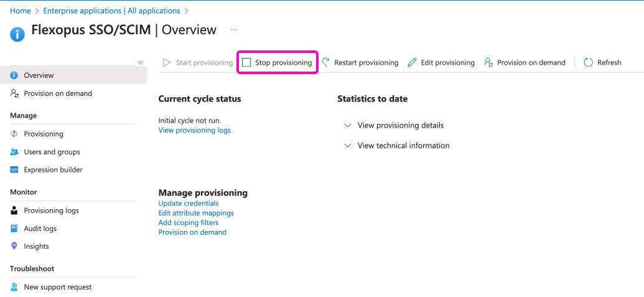
Task: Click the Stop provisioning square checkbox icon
Action: [246, 62]
